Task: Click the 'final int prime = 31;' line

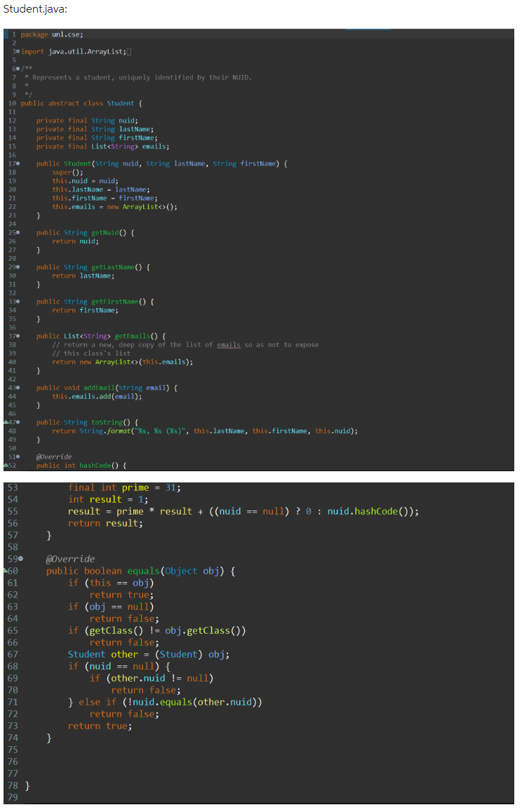Action: pos(124,488)
